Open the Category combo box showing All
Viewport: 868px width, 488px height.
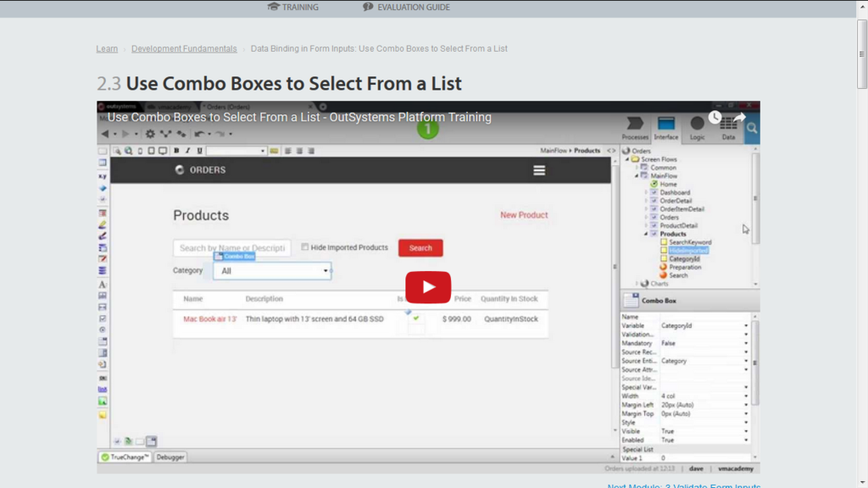tap(272, 270)
